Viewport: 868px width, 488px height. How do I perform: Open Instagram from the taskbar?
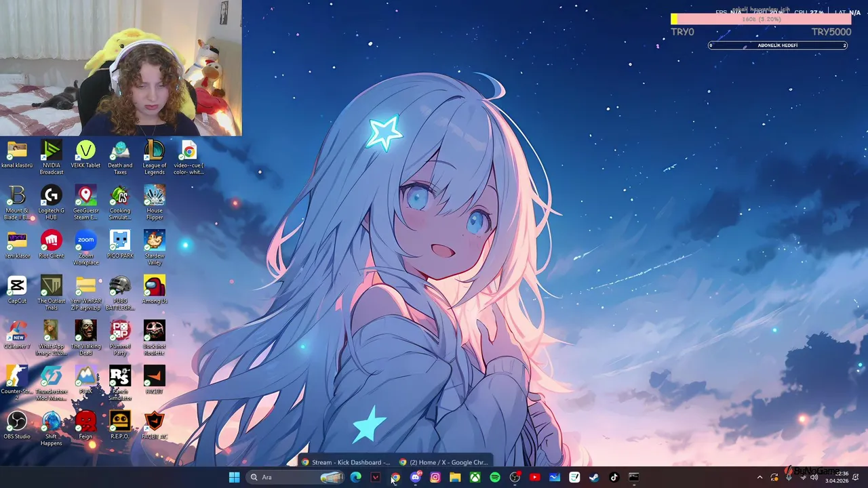click(435, 477)
